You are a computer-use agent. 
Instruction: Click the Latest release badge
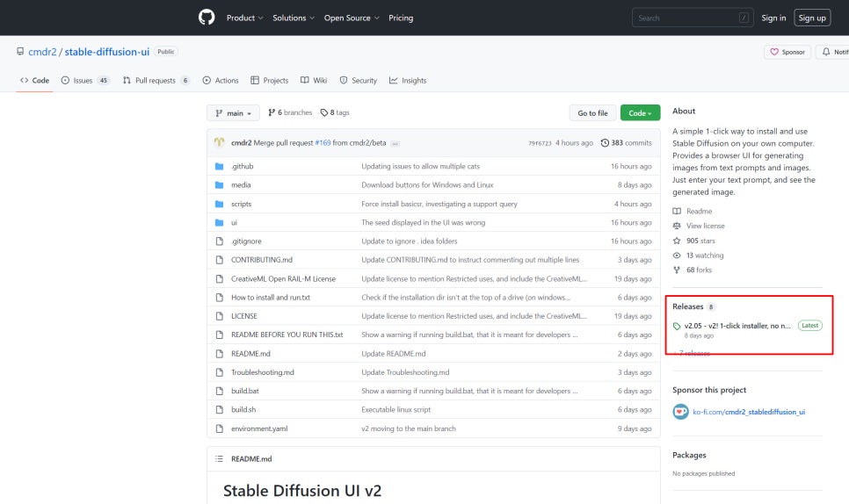coord(810,326)
